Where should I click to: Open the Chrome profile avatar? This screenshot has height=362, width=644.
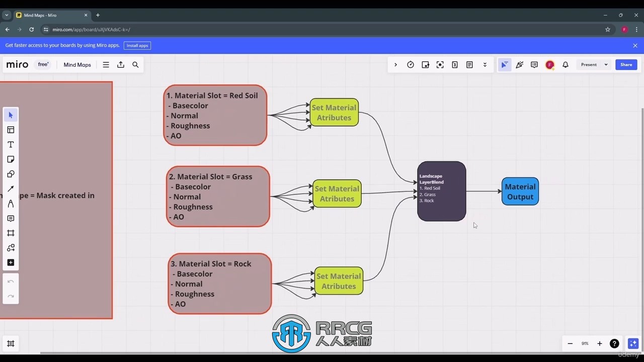624,30
